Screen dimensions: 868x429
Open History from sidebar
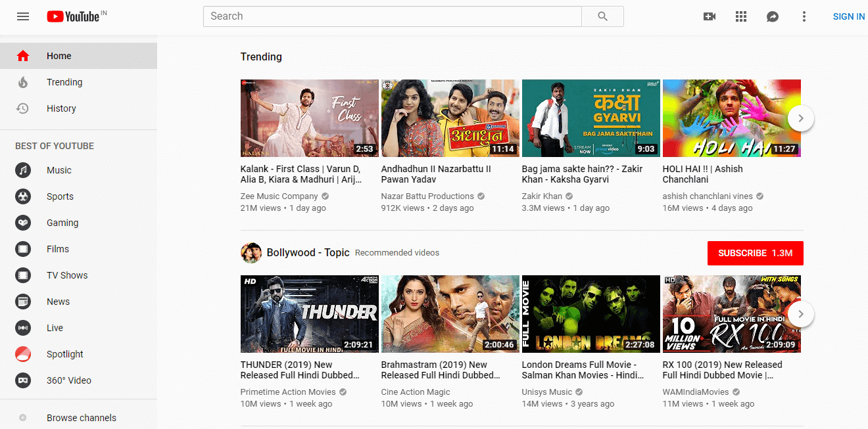62,108
